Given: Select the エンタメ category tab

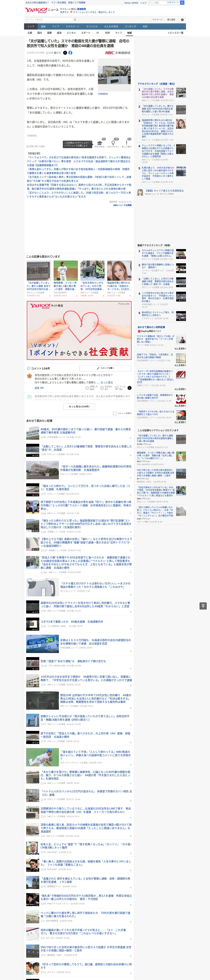Looking at the screenshot, I should click(x=71, y=33).
